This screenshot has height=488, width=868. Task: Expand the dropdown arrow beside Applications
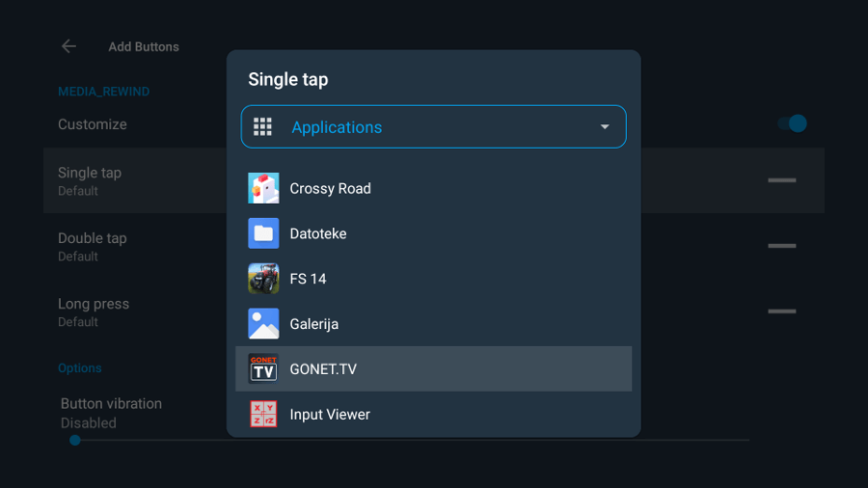tap(605, 126)
